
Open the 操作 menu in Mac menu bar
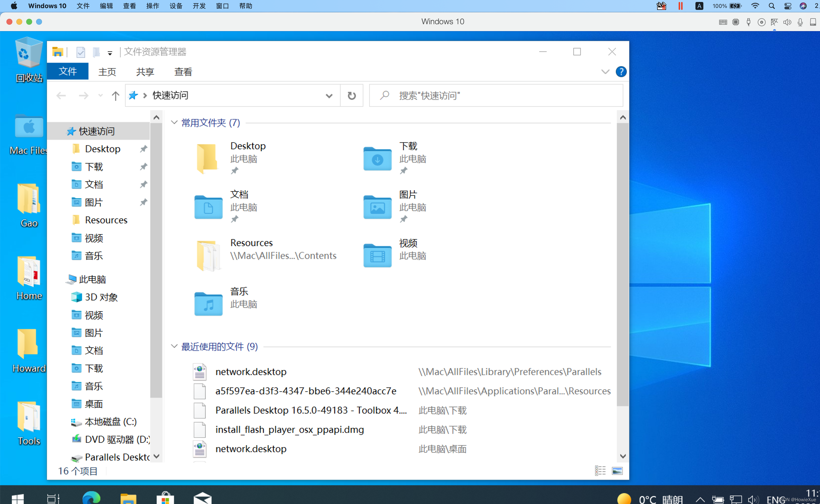pyautogui.click(x=153, y=6)
